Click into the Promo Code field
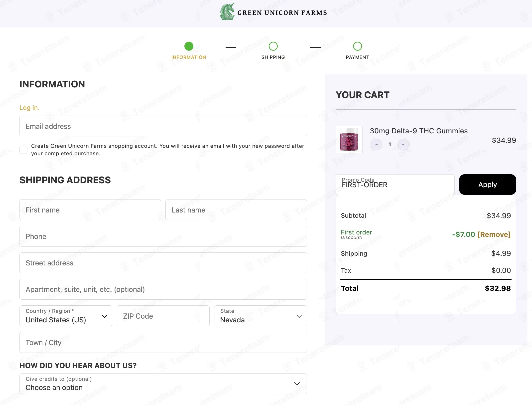Viewport: 532px width, 405px height. click(x=395, y=185)
